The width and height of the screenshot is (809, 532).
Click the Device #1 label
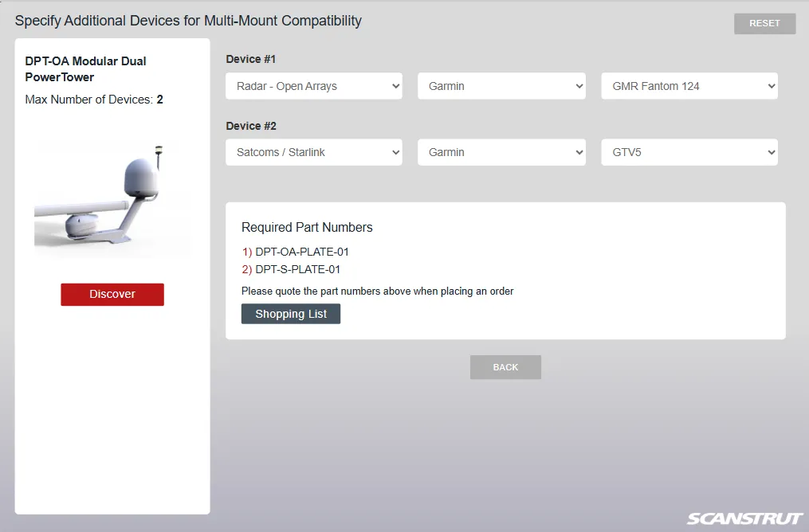[251, 59]
